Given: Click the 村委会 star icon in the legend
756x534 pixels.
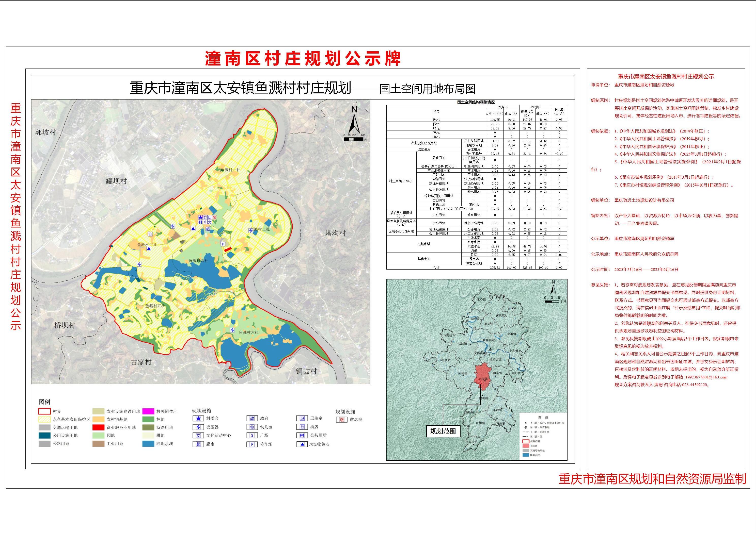Looking at the screenshot, I should coord(198,419).
